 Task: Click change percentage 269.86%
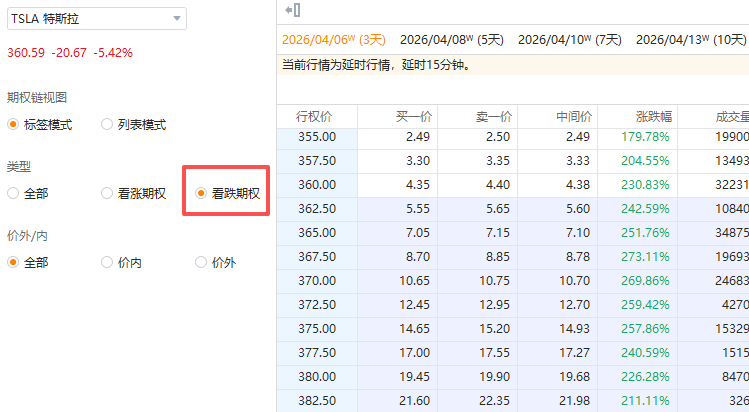(645, 281)
